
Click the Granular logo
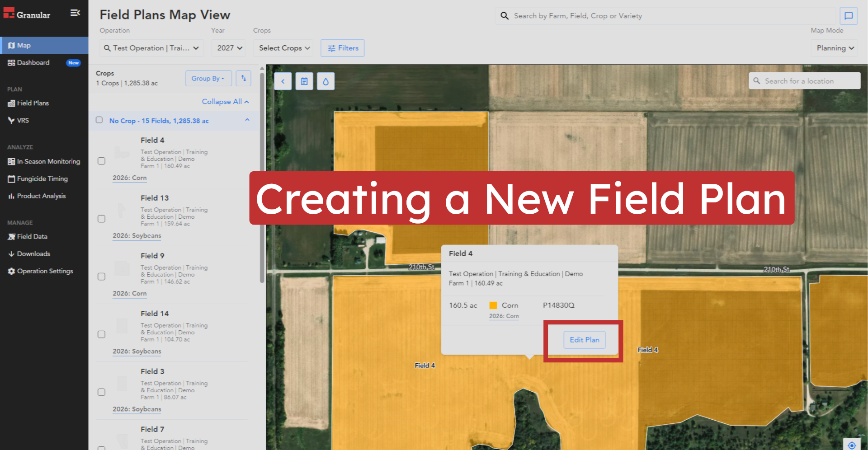click(x=27, y=14)
